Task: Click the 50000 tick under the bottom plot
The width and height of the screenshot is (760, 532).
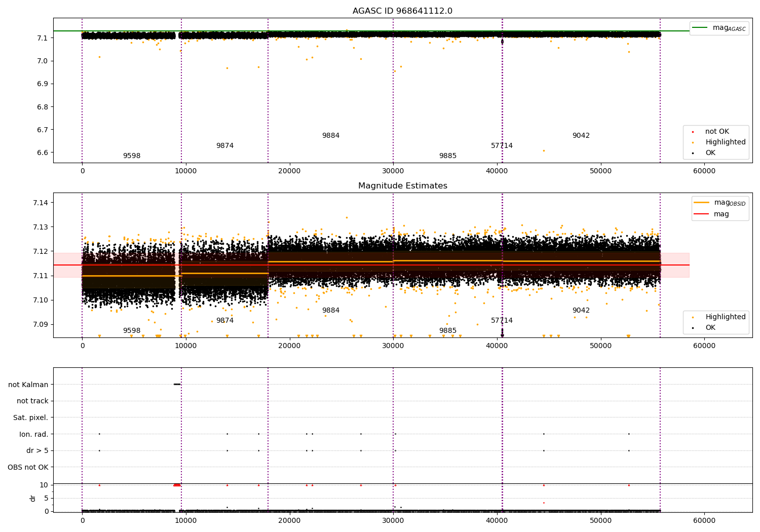Action: [x=601, y=520]
